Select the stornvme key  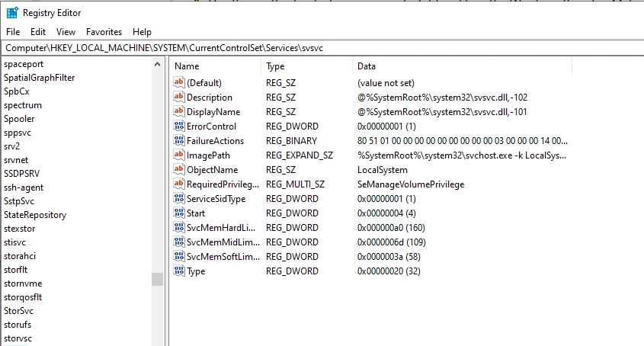click(23, 284)
